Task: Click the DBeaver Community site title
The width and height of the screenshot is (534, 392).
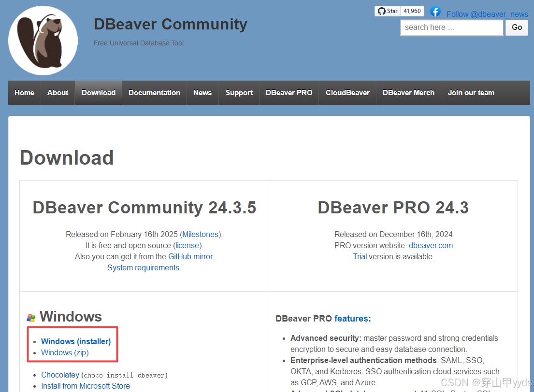Action: coord(171,25)
